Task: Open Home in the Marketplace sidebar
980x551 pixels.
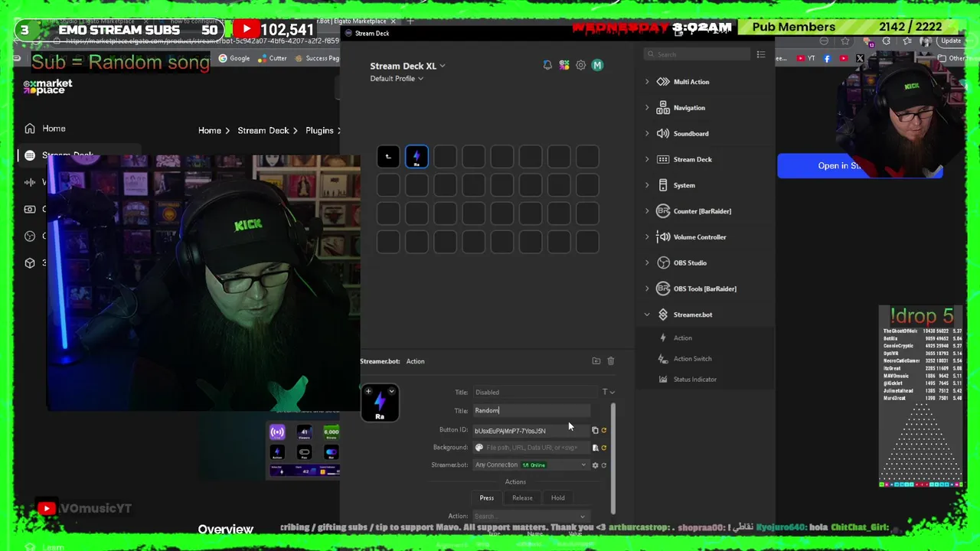Action: click(44, 129)
